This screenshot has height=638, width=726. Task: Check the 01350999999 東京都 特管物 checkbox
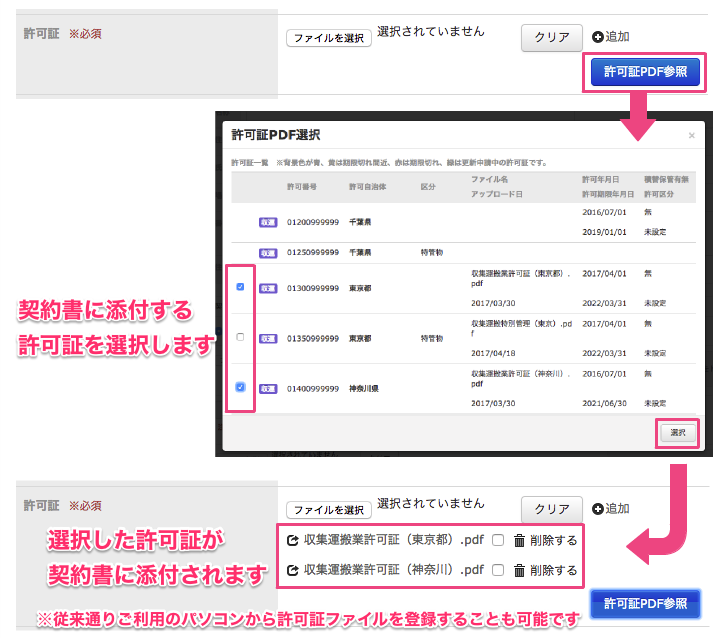[x=239, y=338]
